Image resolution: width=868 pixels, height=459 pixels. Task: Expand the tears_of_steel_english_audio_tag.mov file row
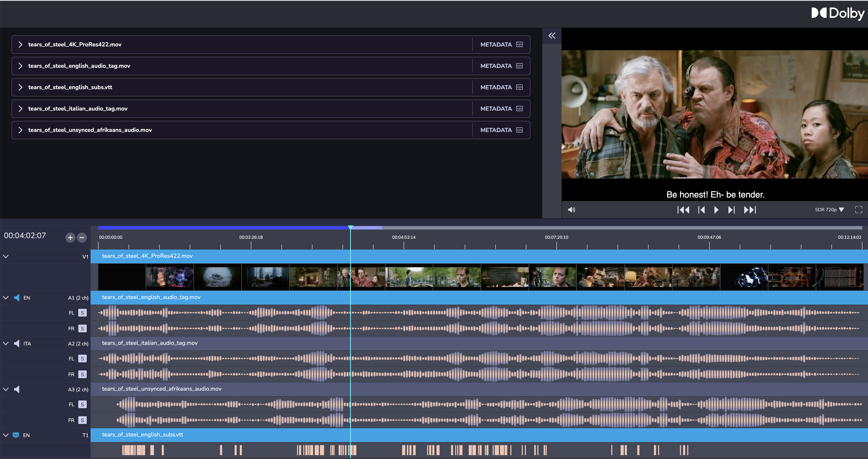21,66
